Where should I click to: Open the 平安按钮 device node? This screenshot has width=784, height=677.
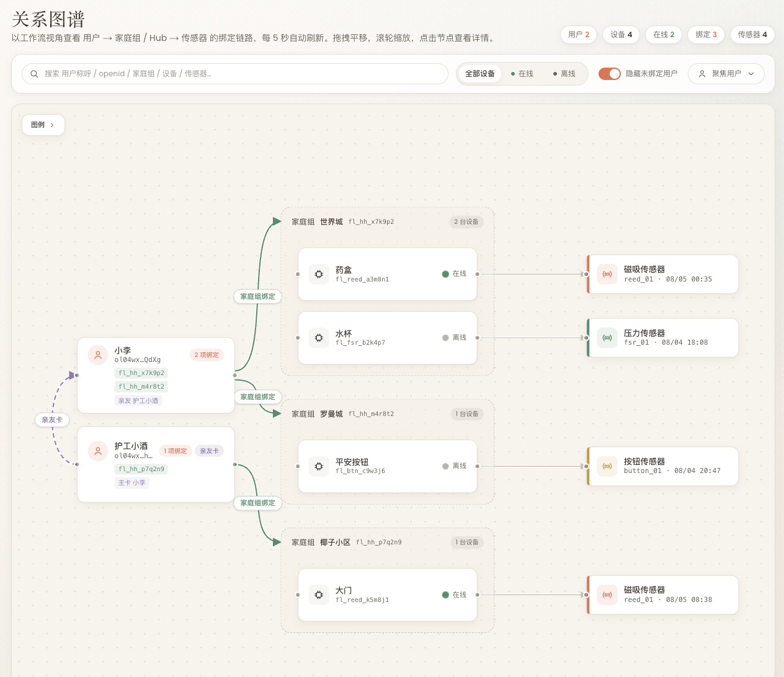[x=388, y=466]
